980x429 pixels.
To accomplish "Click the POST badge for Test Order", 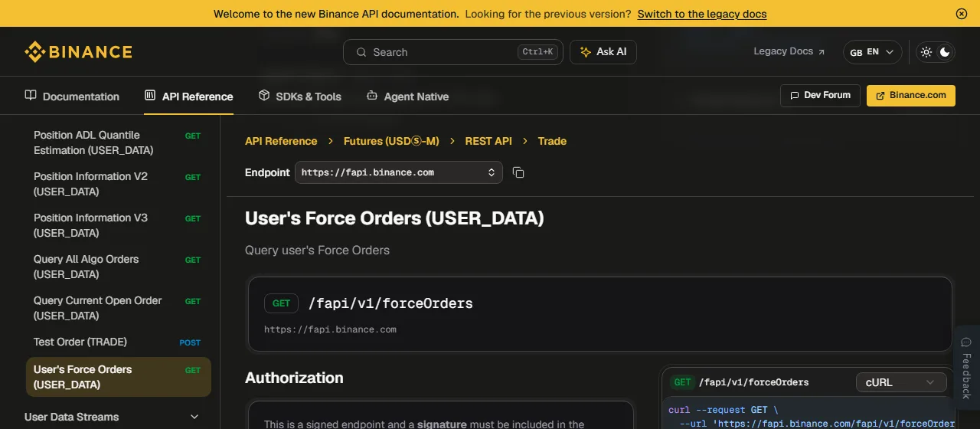I will tap(190, 342).
